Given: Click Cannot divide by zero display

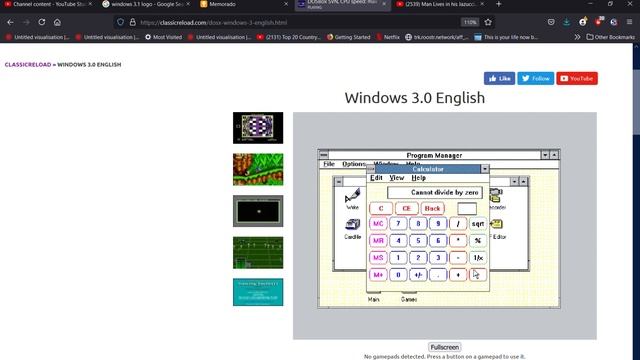Looking at the screenshot, I should [435, 192].
